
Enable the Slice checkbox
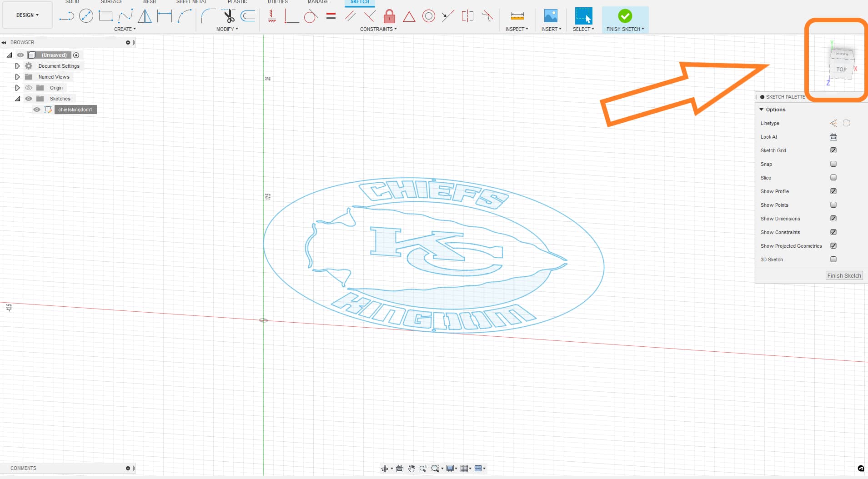(x=833, y=178)
